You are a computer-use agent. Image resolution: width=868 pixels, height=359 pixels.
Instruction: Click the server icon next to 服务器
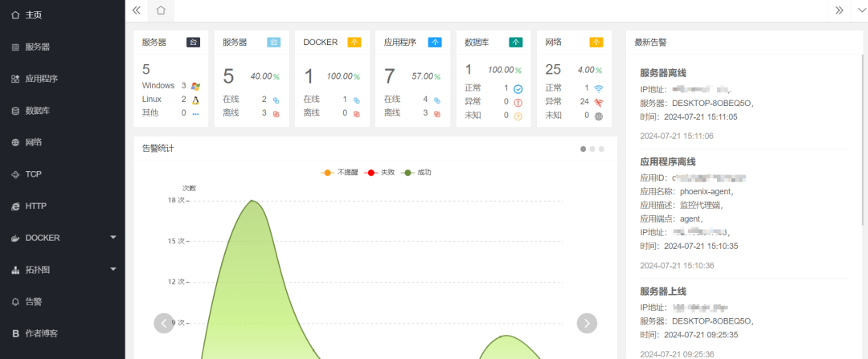pos(15,47)
